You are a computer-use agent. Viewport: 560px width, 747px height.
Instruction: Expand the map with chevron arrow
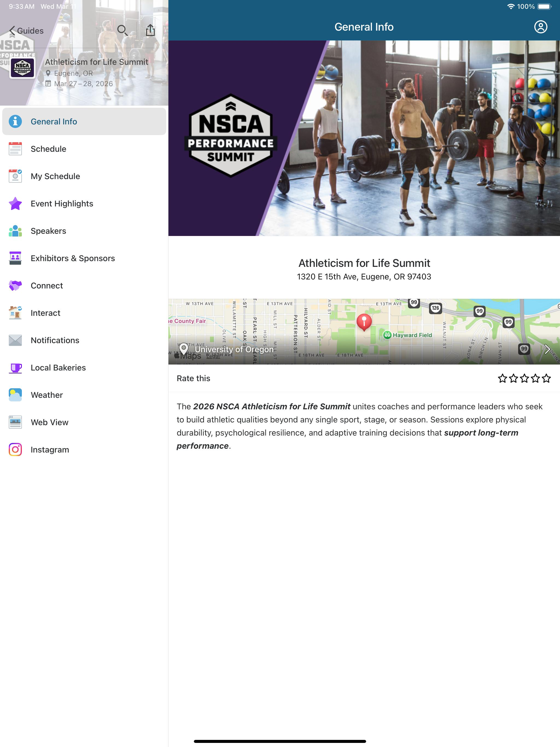[547, 349]
